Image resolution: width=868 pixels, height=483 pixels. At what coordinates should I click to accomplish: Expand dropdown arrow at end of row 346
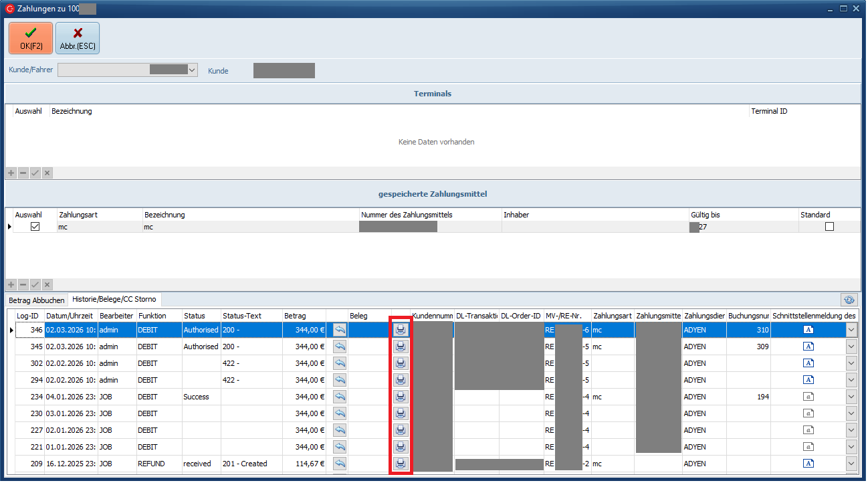851,330
